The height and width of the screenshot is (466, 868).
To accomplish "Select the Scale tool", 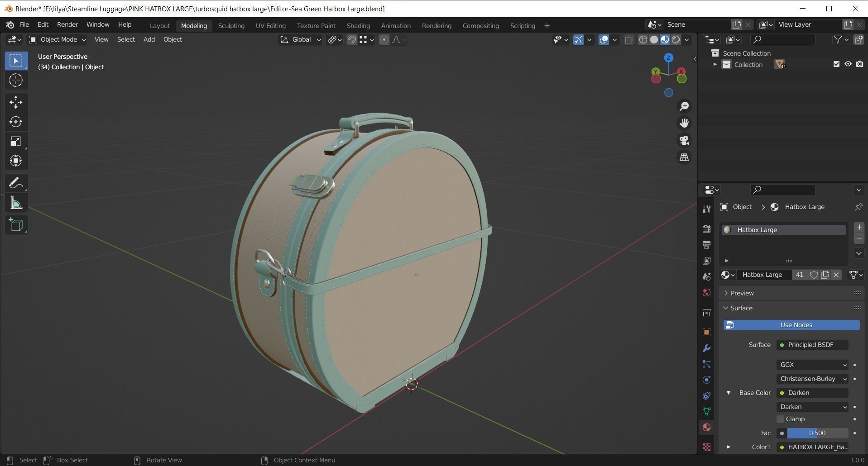I will coord(16,141).
